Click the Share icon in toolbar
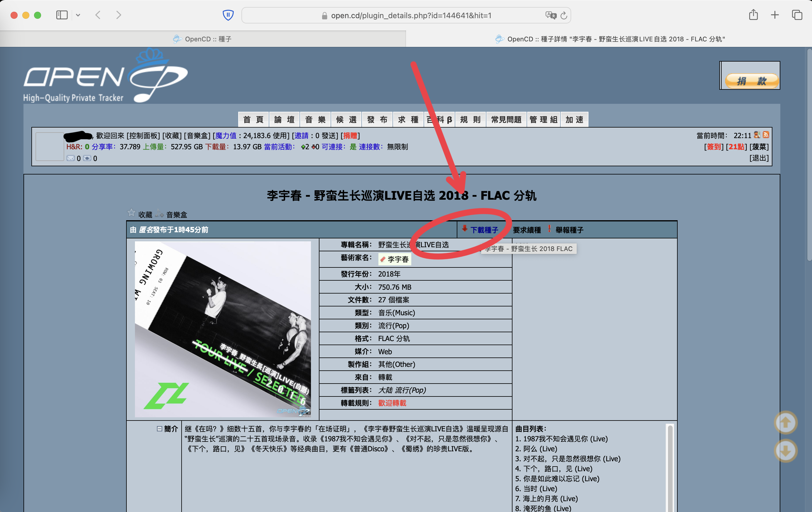 (753, 15)
